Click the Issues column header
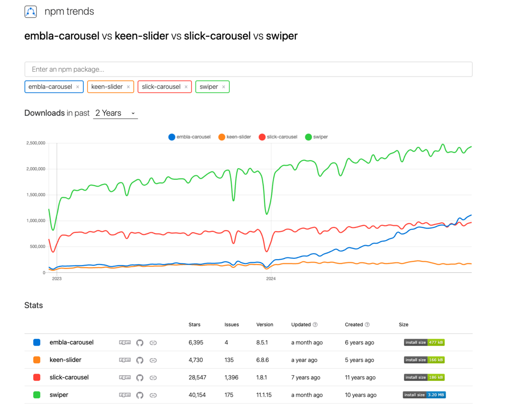507x420 pixels. click(x=232, y=325)
